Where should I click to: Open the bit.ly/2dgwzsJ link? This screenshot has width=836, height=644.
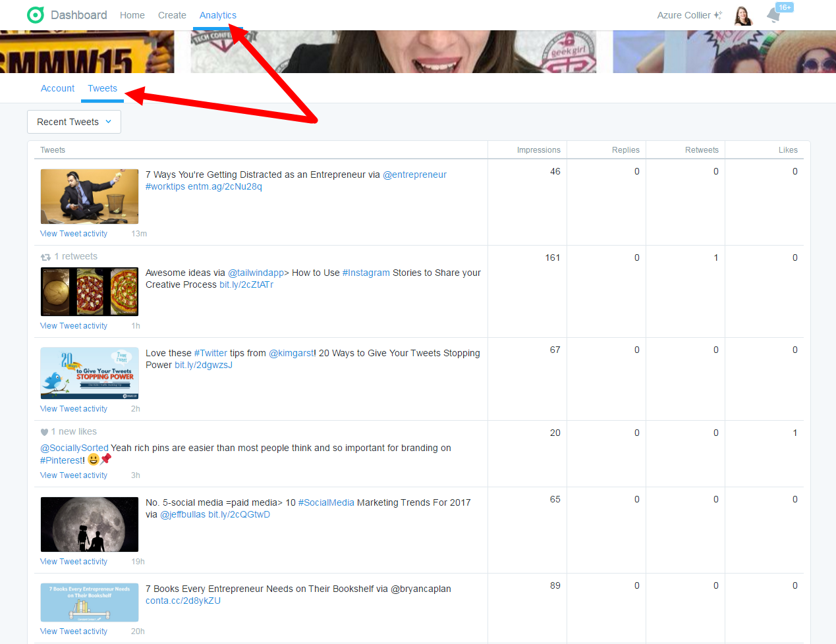(x=204, y=365)
